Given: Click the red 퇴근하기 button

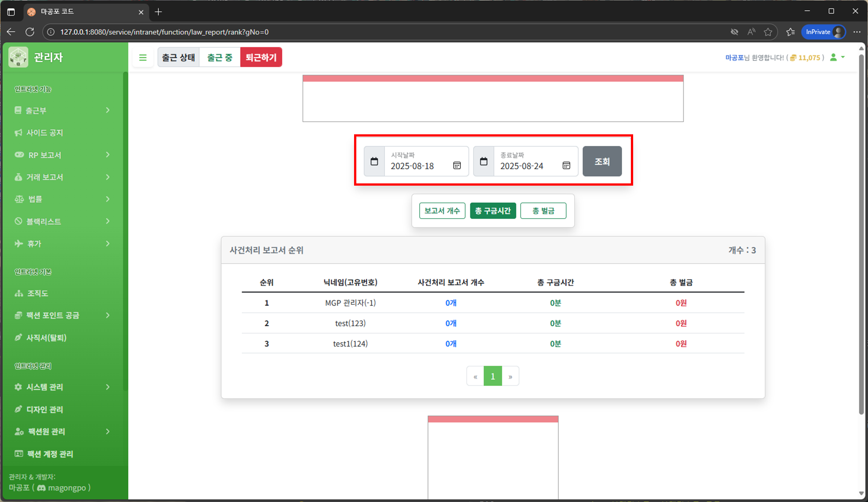Looking at the screenshot, I should 261,57.
